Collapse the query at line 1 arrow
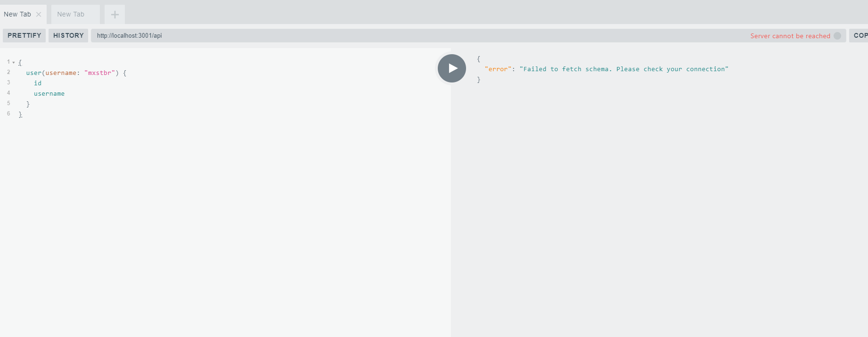868x337 pixels. point(14,62)
